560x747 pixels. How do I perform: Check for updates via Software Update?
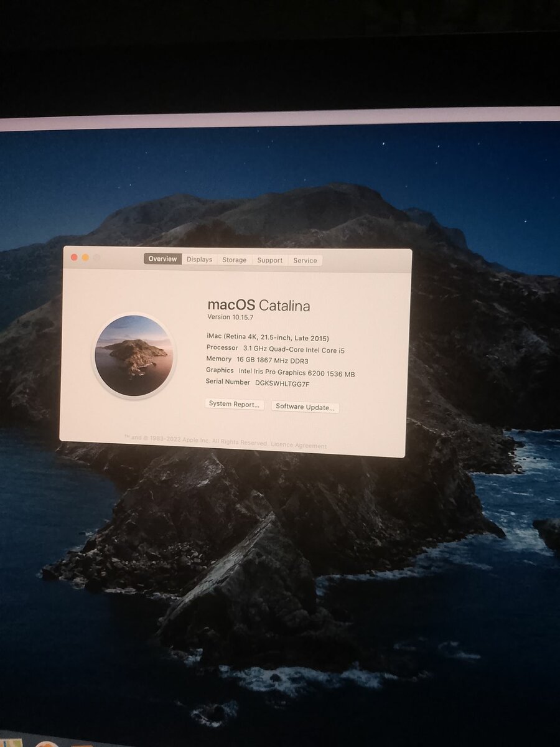tap(306, 406)
